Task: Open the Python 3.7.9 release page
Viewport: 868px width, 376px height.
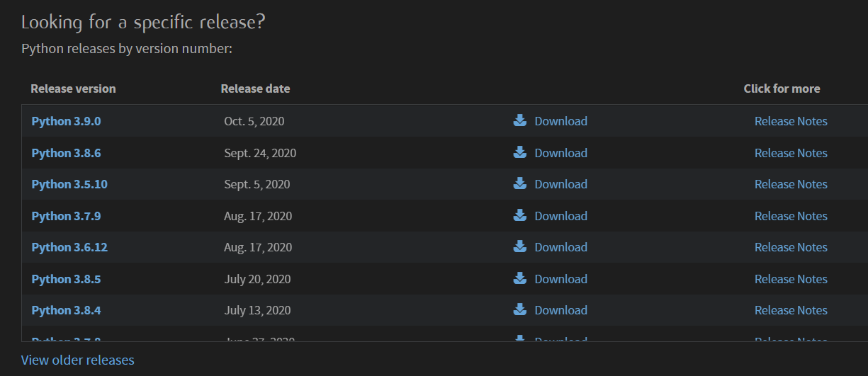Action: [x=67, y=216]
